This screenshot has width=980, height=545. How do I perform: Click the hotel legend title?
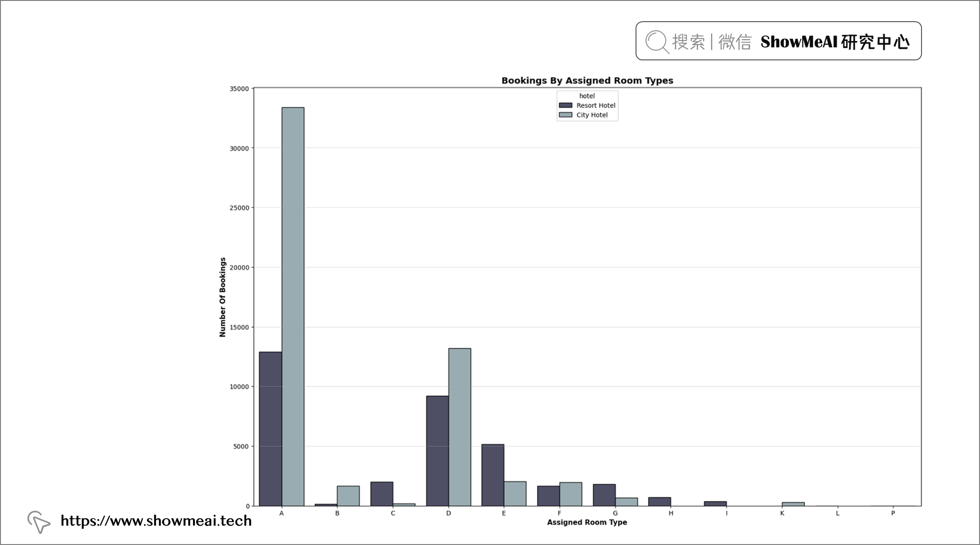coord(587,96)
